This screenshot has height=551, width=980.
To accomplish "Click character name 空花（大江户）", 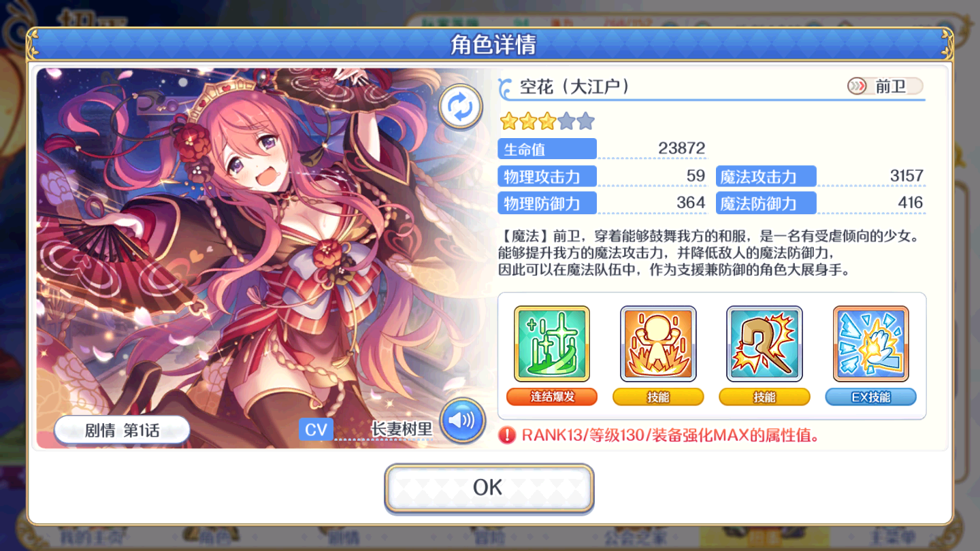I will coord(575,86).
